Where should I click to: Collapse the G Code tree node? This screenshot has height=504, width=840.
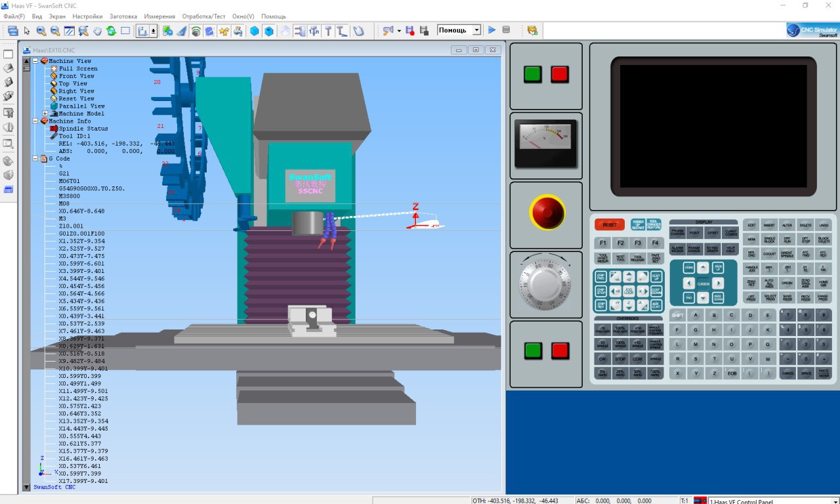click(35, 159)
